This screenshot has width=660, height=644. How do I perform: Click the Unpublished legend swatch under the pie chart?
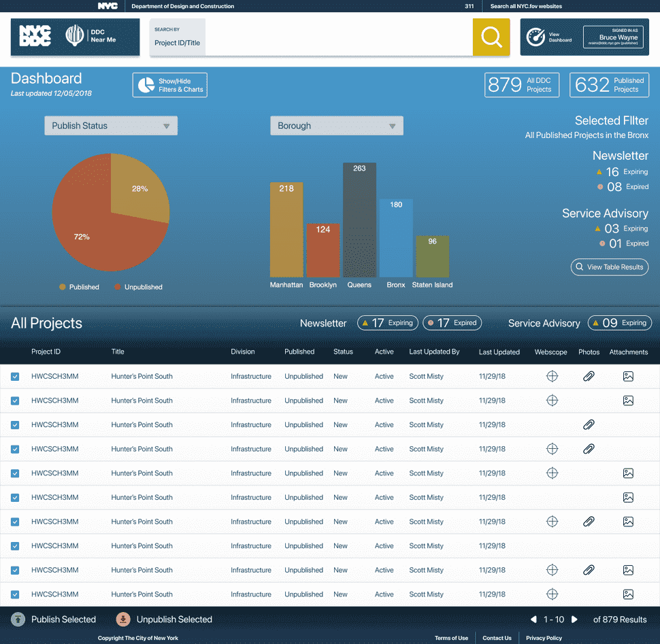[x=117, y=287]
